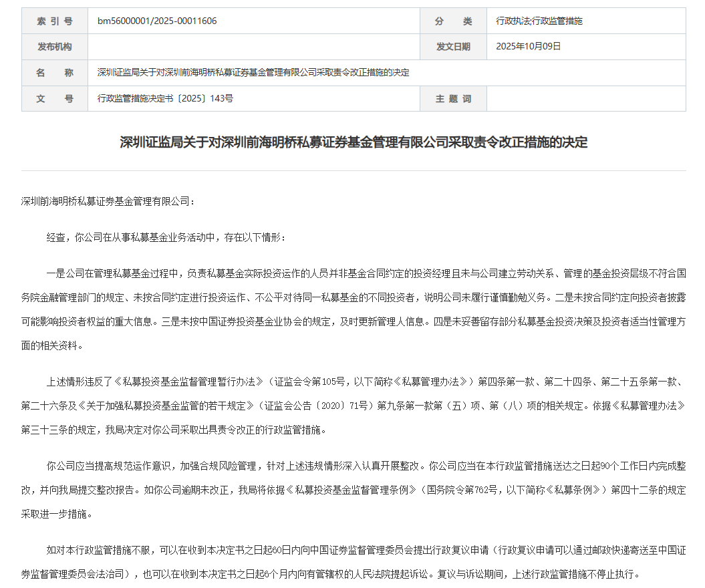The width and height of the screenshot is (705, 588).
Task: Click the empty 发布机构 value cell
Action: click(253, 47)
